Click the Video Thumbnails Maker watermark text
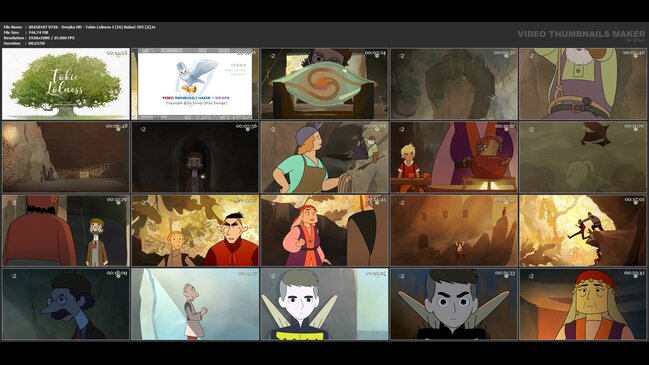The height and width of the screenshot is (365, 649). pyautogui.click(x=581, y=34)
